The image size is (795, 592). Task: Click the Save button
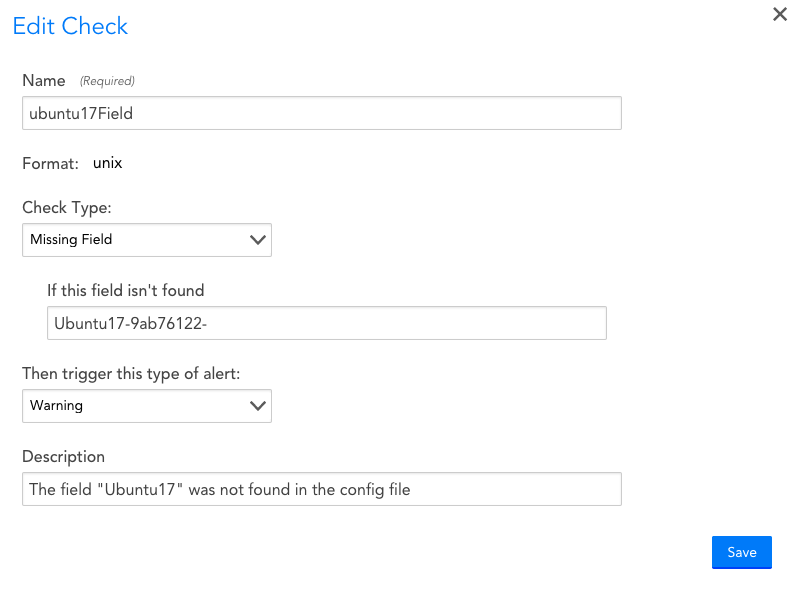click(x=742, y=552)
